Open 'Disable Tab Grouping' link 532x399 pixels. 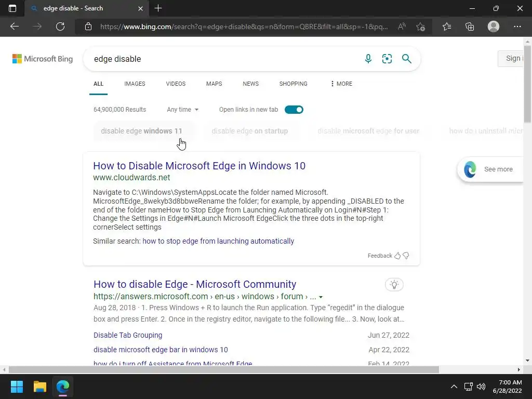128,335
